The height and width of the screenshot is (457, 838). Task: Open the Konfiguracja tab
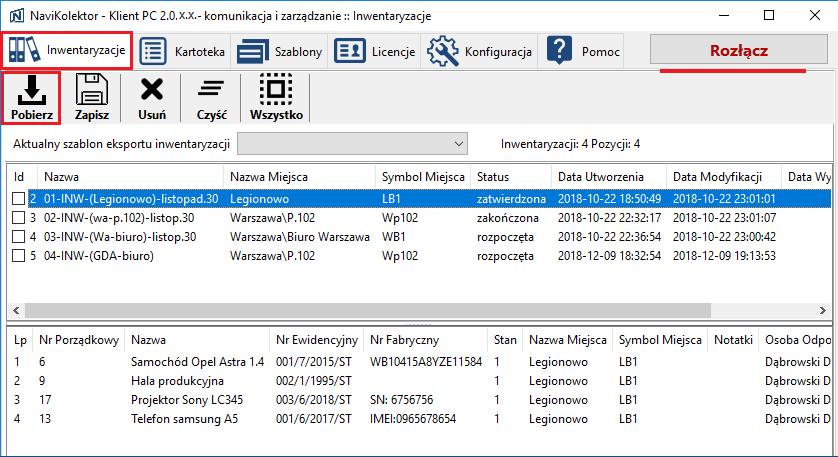coord(479,51)
